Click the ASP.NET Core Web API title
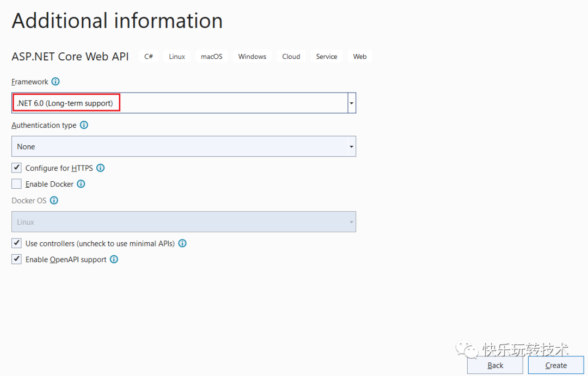 tap(70, 57)
